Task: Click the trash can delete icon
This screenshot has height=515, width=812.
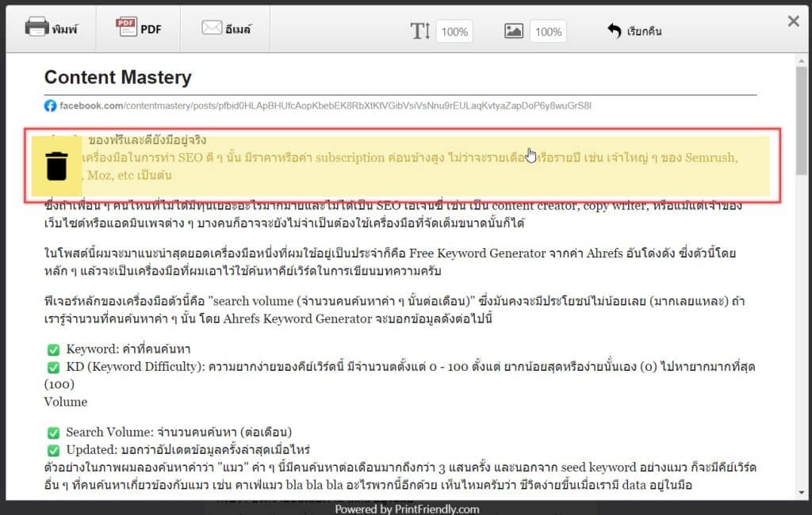Action: click(x=56, y=166)
